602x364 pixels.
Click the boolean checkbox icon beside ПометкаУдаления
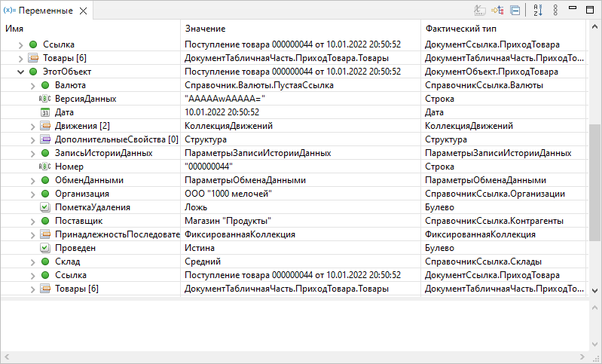pyautogui.click(x=44, y=207)
